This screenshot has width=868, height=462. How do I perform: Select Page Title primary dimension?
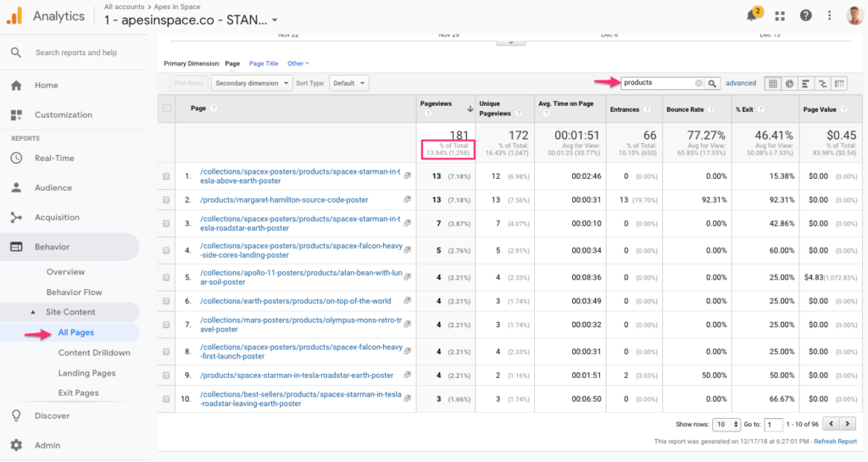tap(264, 64)
